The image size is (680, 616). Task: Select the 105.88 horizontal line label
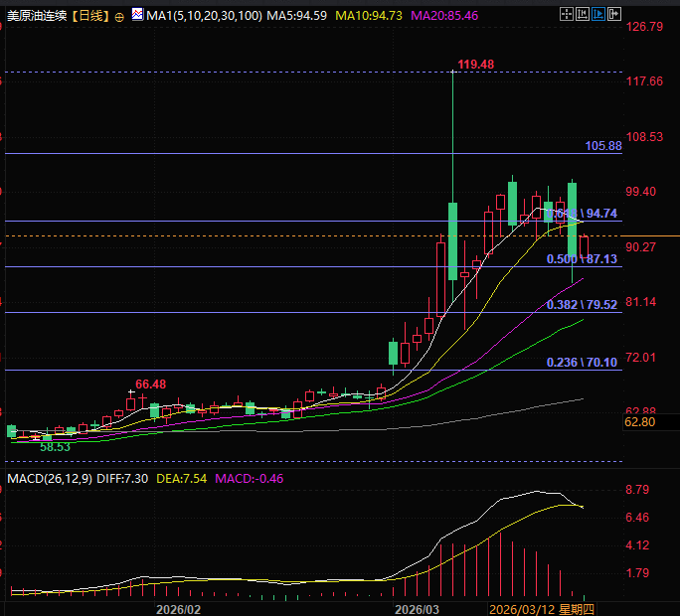[x=603, y=146]
